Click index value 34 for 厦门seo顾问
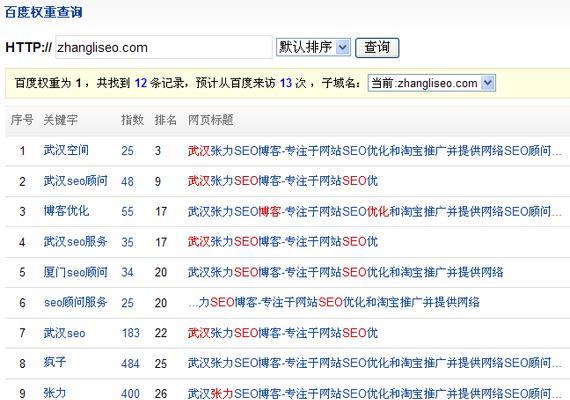 (128, 272)
